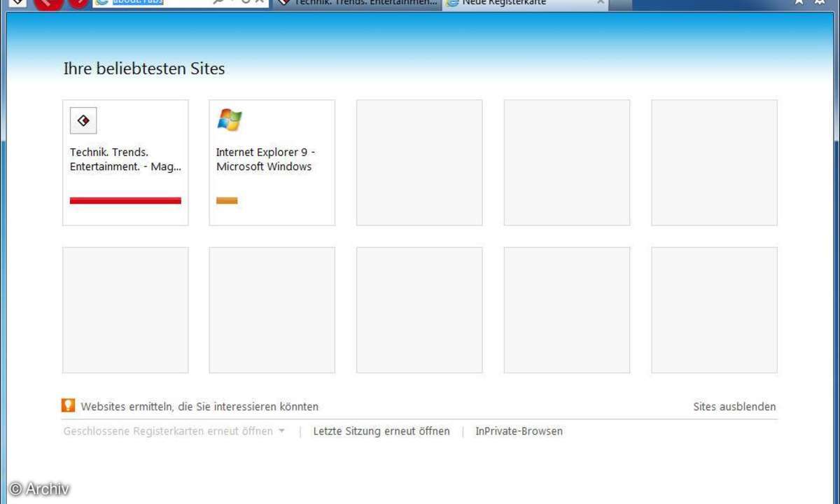Click the orange activity bar on IE9 tile
Screen dimensions: 840x504
[x=227, y=201]
